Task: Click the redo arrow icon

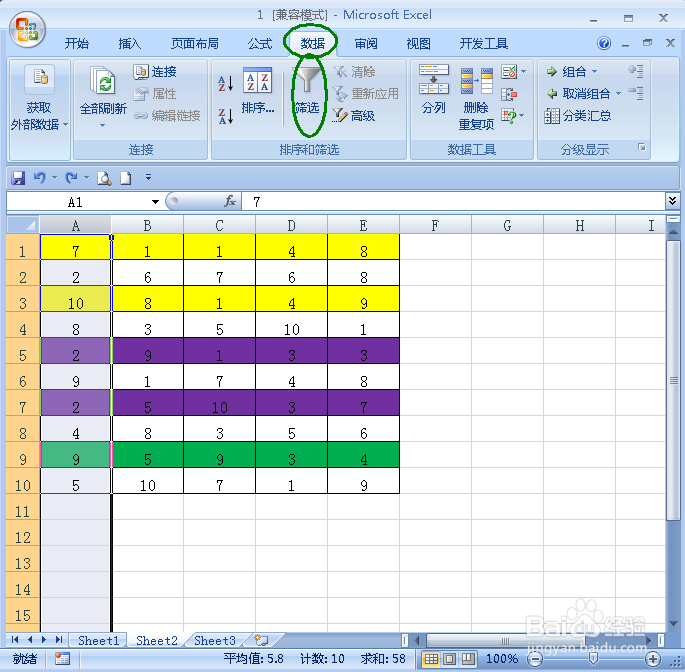Action: (x=71, y=178)
